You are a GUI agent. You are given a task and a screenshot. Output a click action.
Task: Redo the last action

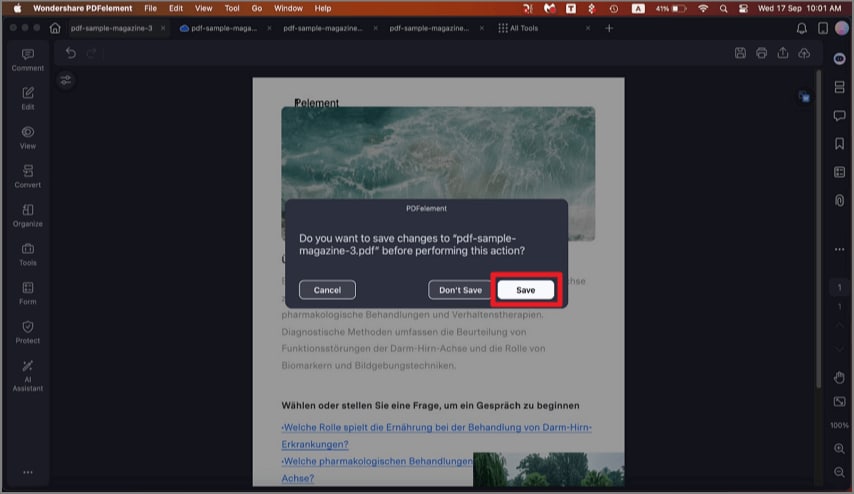point(91,53)
